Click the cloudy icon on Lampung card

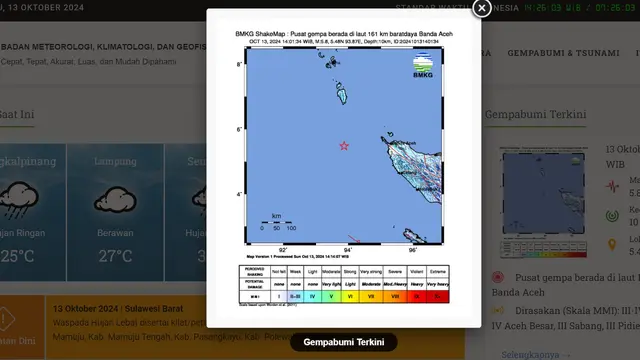tap(116, 200)
